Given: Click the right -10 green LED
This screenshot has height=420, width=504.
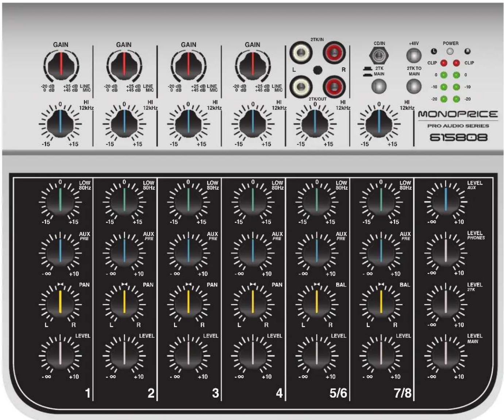Looking at the screenshot, I should click(456, 87).
